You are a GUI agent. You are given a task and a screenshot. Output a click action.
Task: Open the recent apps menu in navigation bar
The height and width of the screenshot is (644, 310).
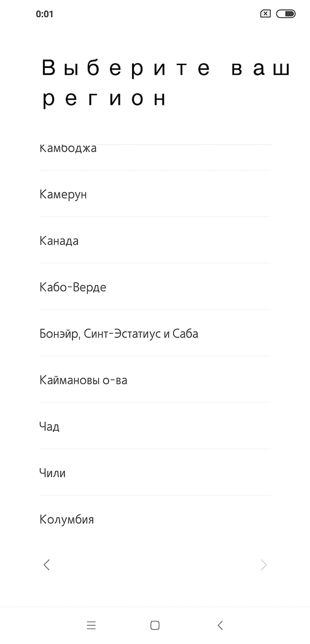(x=91, y=625)
